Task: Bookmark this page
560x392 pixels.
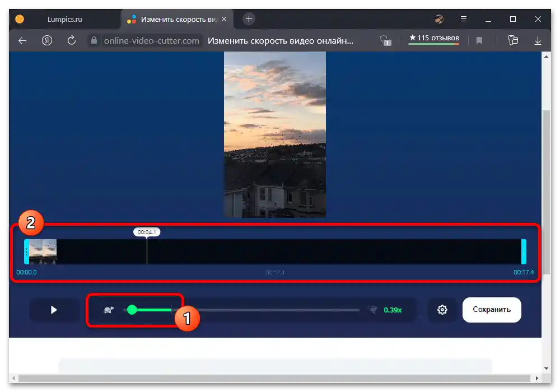Action: pos(479,41)
